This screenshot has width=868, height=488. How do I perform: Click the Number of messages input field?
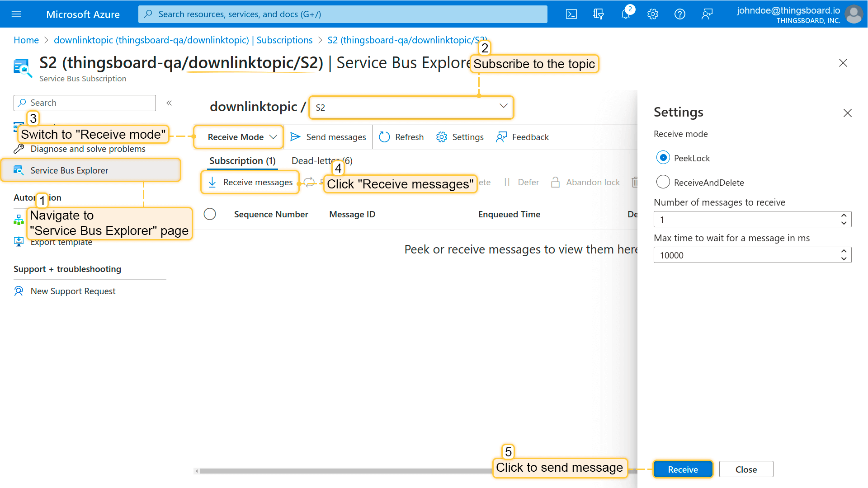coord(746,220)
